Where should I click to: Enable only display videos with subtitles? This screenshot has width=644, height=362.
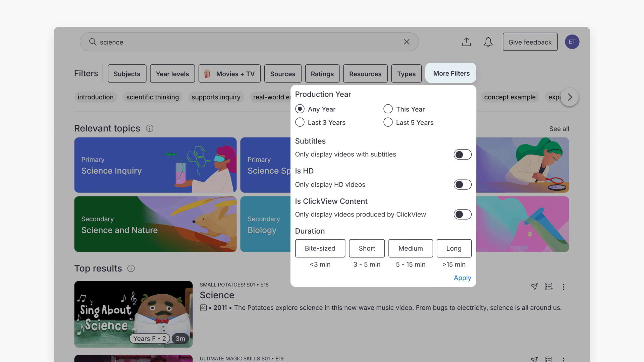(462, 154)
